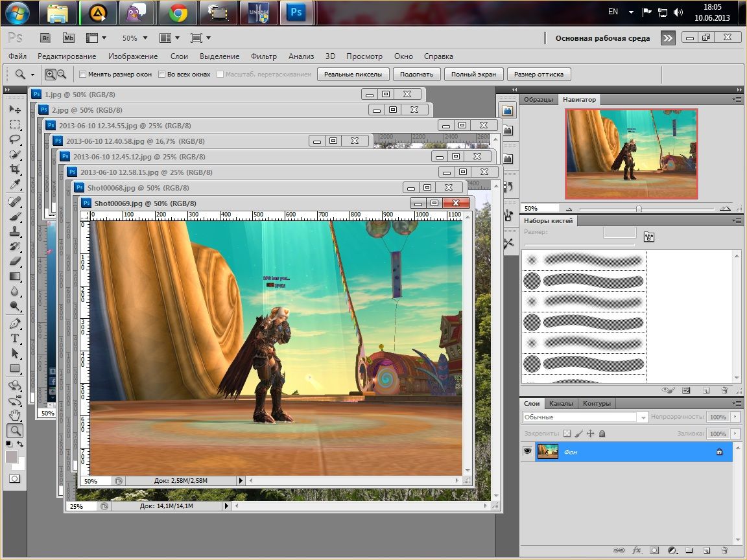Select the Path Selection tool

(x=15, y=353)
